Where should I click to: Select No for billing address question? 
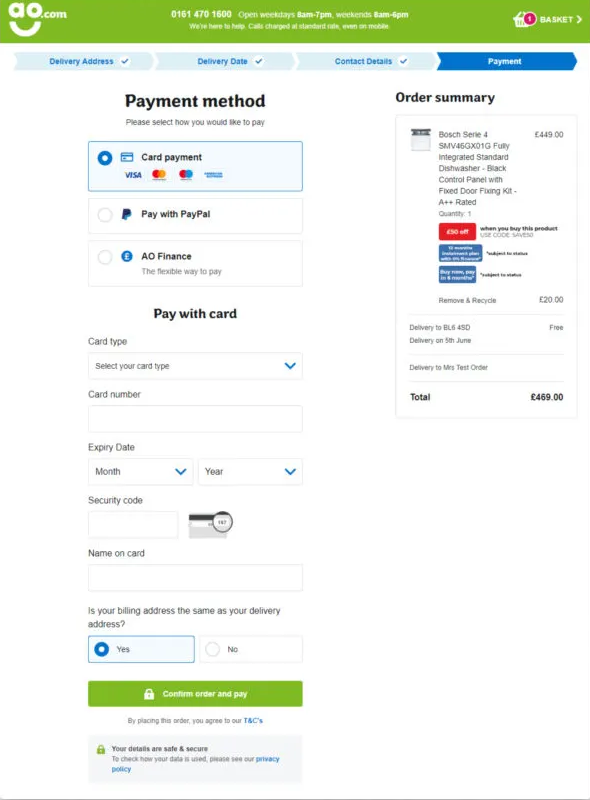pos(213,648)
